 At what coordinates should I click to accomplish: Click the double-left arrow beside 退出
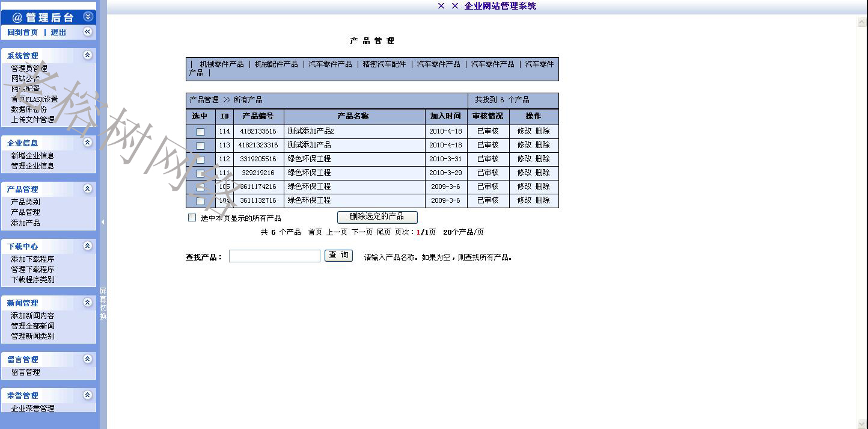click(88, 31)
